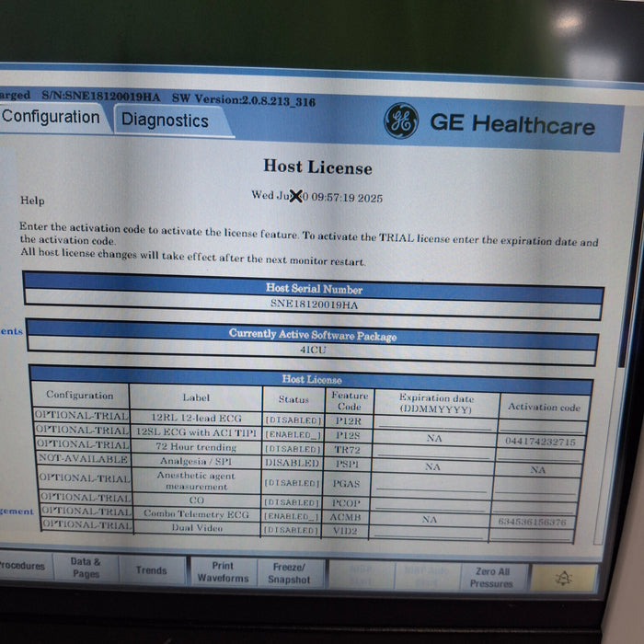This screenshot has width=644, height=644.
Task: Click the Expiration date column header
Action: click(436, 403)
